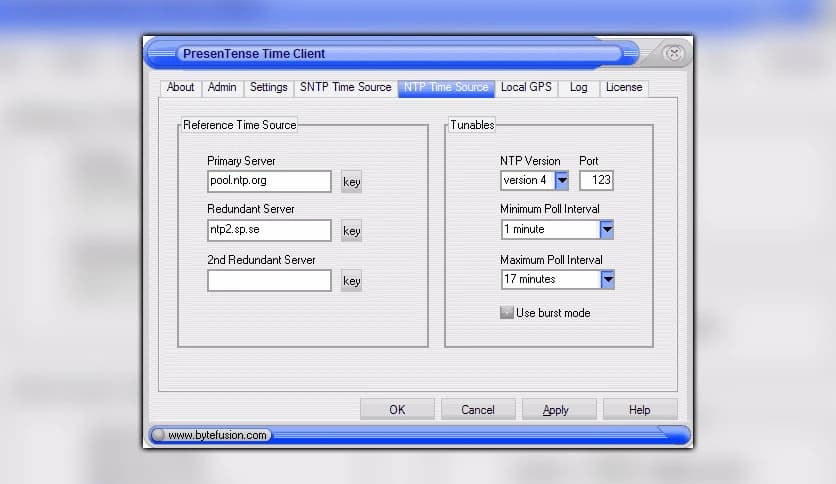836x484 pixels.
Task: Click the round icon beside www.bytefusion.com
Action: pos(158,435)
